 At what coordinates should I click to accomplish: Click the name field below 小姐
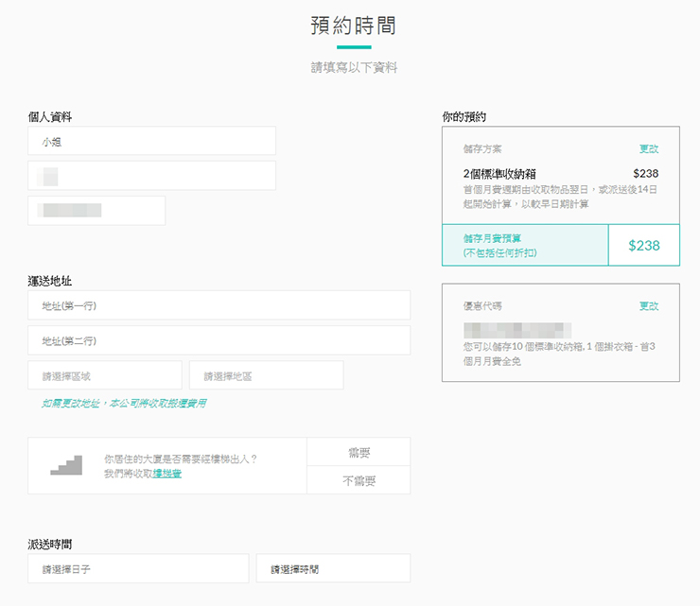[151, 176]
